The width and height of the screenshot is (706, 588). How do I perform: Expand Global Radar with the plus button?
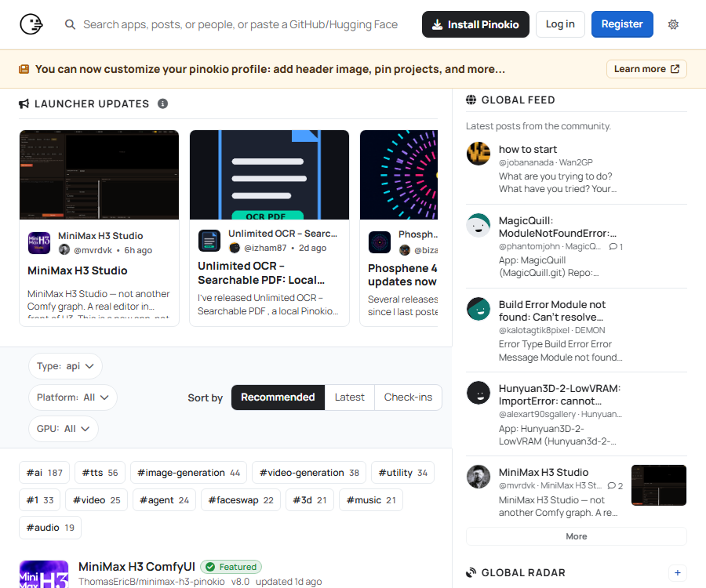(678, 572)
